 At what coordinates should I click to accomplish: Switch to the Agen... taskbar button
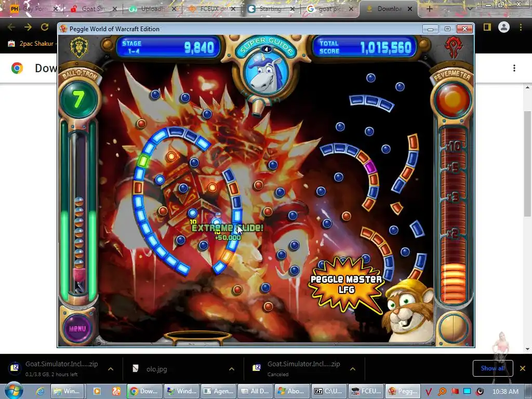pos(218,391)
